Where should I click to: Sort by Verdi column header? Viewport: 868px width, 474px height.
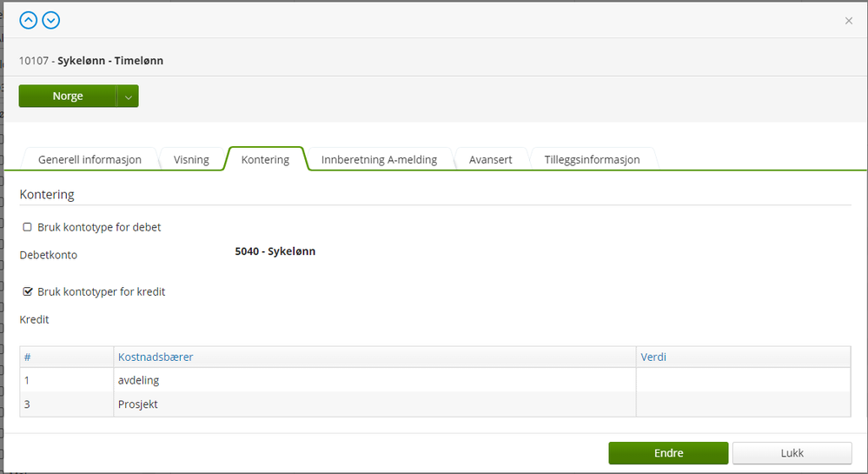coord(653,357)
